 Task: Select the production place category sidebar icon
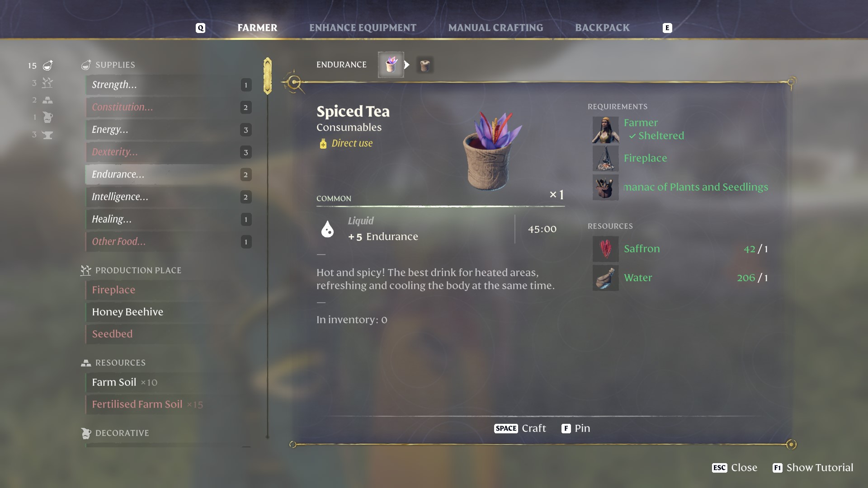(x=47, y=83)
